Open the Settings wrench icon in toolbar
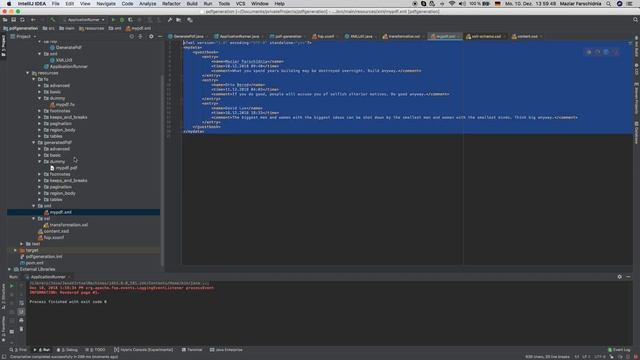 170,20
